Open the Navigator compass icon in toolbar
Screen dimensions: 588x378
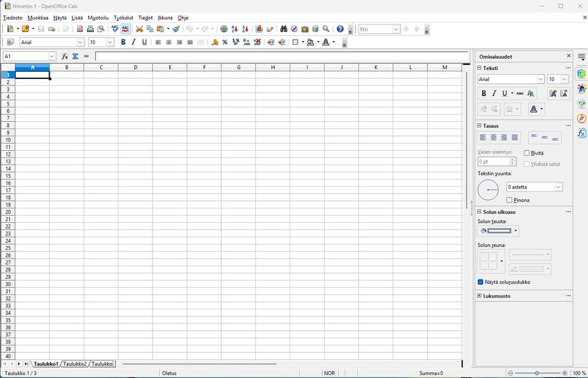pyautogui.click(x=295, y=29)
